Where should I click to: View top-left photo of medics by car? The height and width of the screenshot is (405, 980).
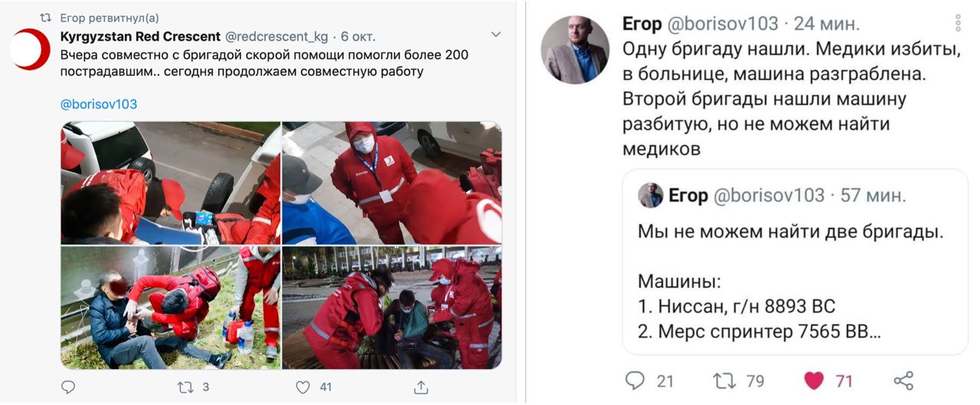coord(170,183)
